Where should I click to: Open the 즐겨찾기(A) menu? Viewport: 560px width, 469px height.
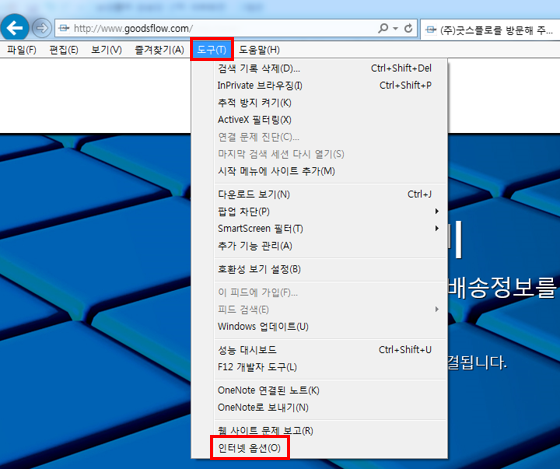tap(159, 50)
